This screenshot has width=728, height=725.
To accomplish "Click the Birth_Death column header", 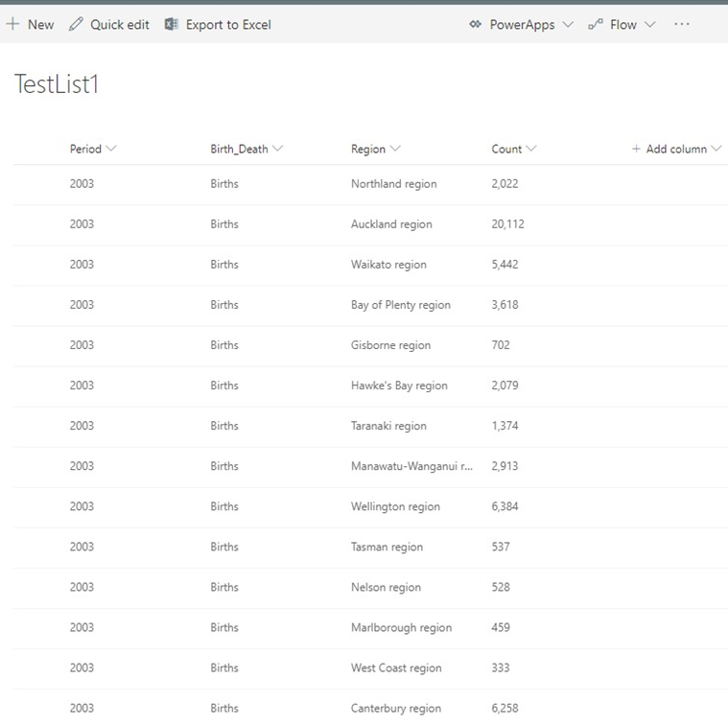I will point(239,149).
